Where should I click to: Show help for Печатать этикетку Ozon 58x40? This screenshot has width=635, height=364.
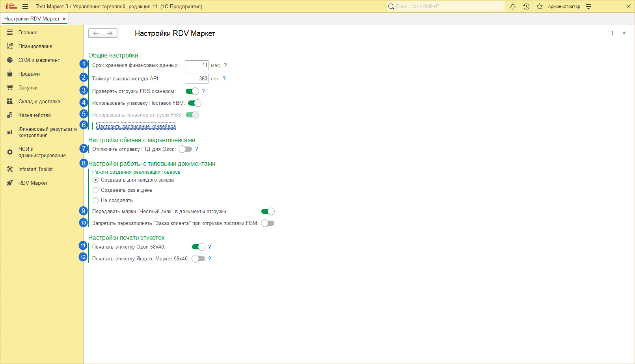coord(210,247)
